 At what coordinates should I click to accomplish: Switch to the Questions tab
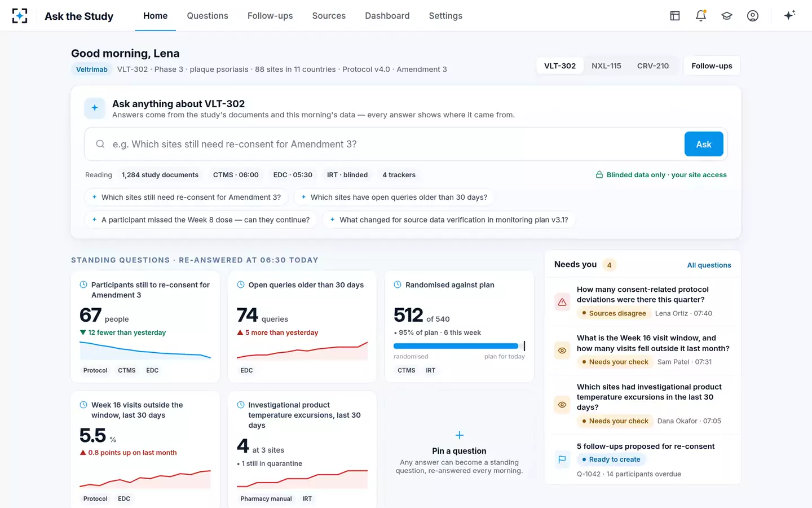coord(208,16)
